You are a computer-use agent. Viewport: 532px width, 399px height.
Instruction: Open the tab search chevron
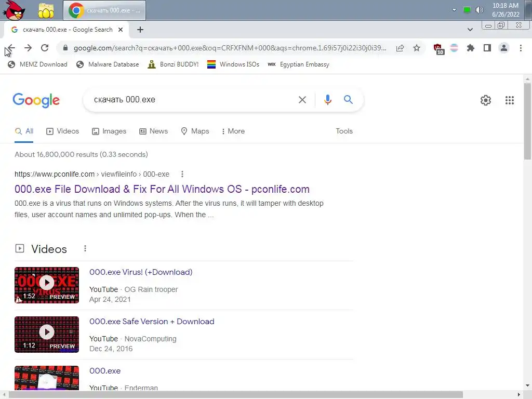coord(470,30)
